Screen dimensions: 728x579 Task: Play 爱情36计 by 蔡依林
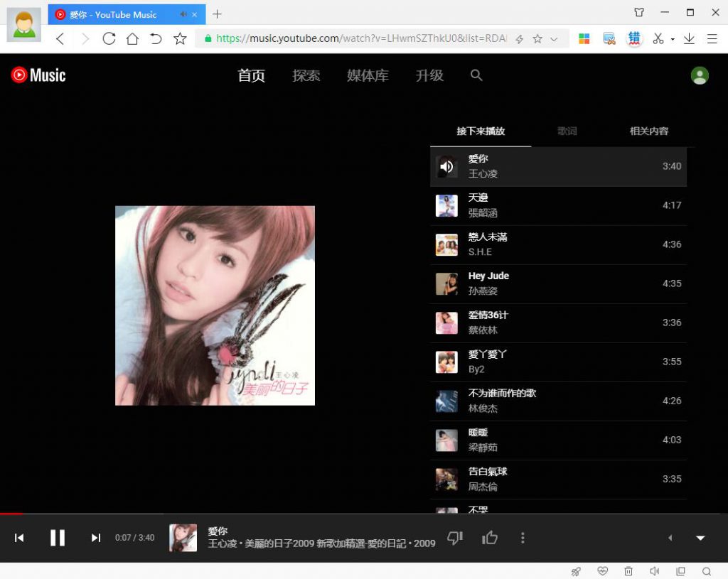(x=558, y=323)
